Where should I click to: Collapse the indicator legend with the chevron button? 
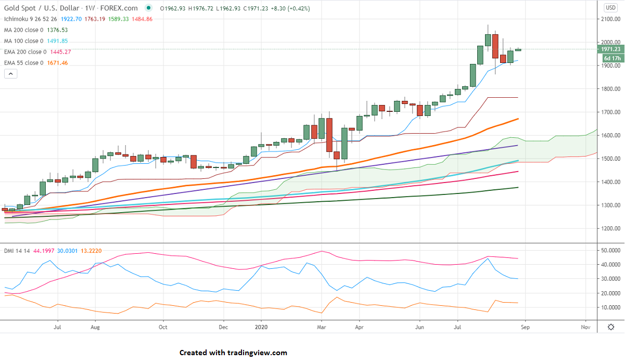point(10,74)
